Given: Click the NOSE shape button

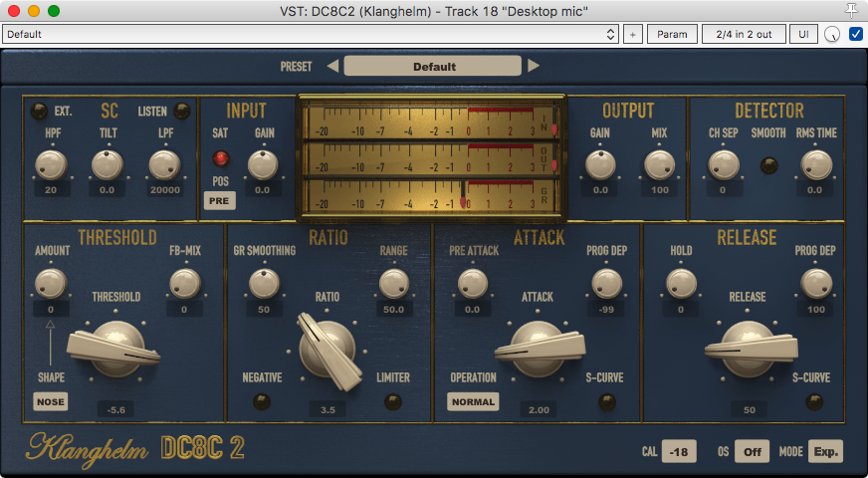Looking at the screenshot, I should [51, 401].
